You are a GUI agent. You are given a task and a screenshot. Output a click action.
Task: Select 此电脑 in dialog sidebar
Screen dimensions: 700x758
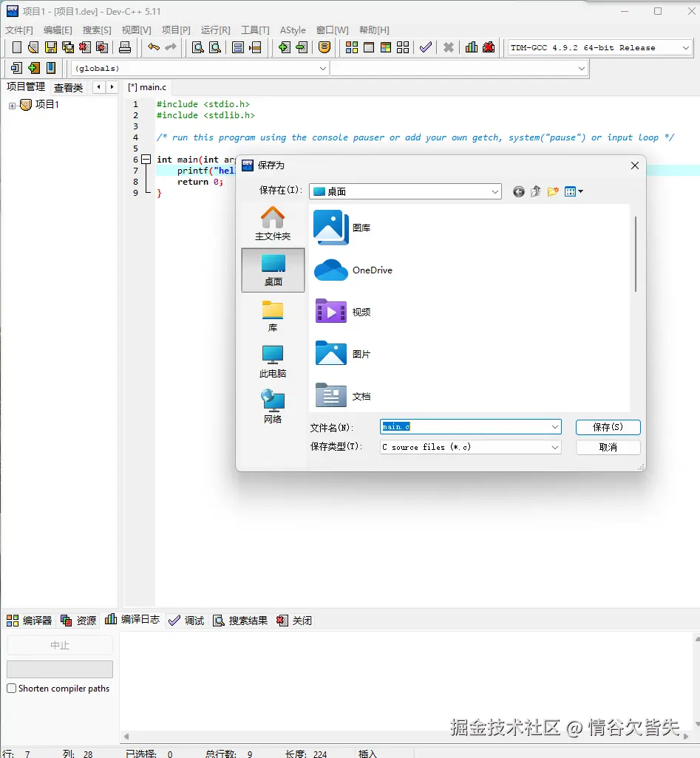tap(273, 361)
